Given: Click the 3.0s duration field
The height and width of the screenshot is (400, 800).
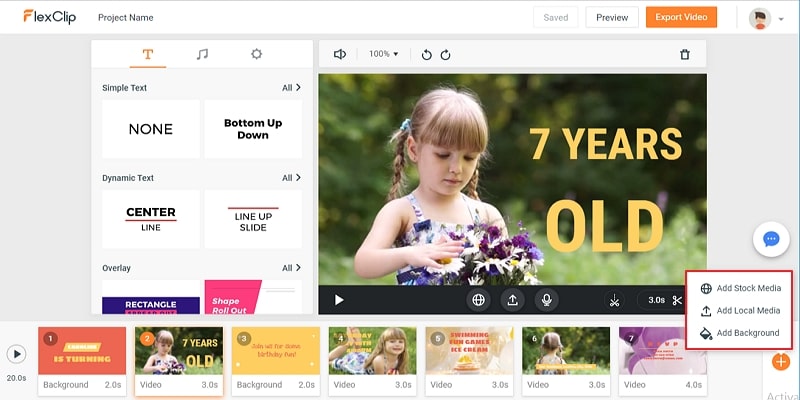Looking at the screenshot, I should pos(656,300).
